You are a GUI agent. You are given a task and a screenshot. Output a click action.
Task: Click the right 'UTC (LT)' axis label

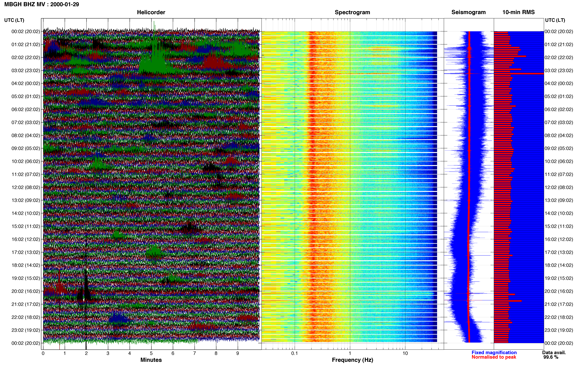(x=555, y=20)
